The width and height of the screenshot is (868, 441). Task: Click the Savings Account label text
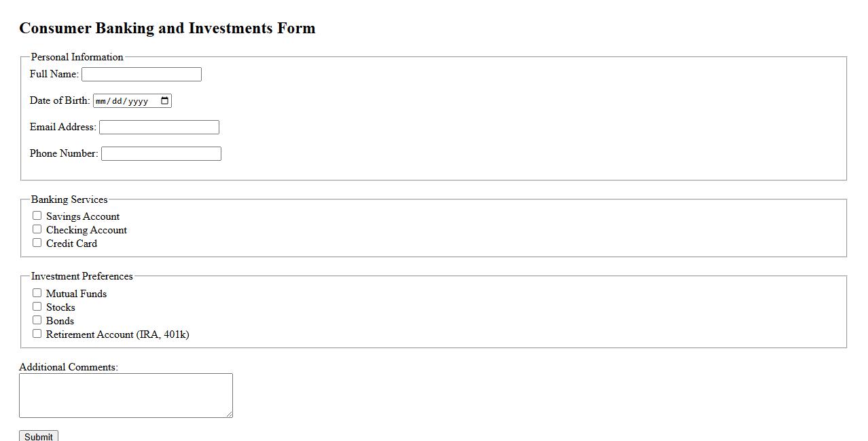pyautogui.click(x=83, y=217)
